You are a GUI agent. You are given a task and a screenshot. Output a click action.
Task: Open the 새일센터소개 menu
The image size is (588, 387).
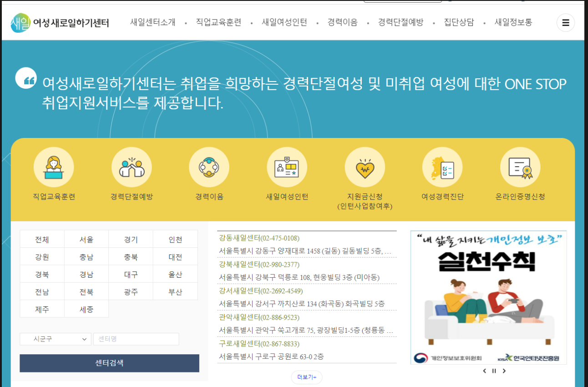point(152,22)
